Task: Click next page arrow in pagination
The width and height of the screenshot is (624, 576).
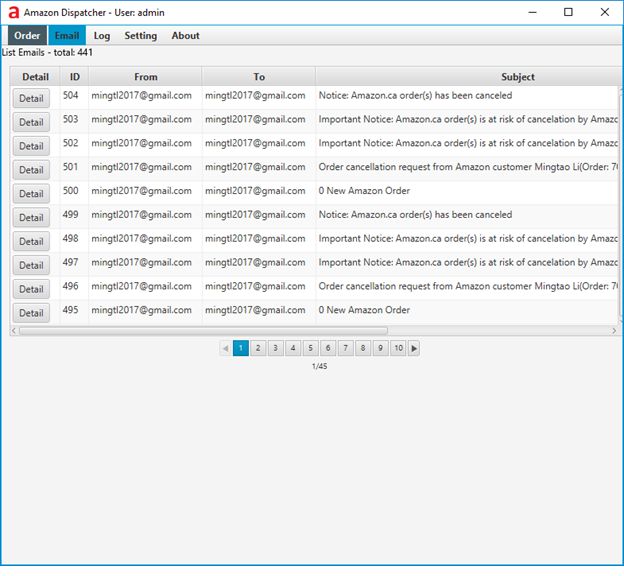Action: tap(414, 348)
